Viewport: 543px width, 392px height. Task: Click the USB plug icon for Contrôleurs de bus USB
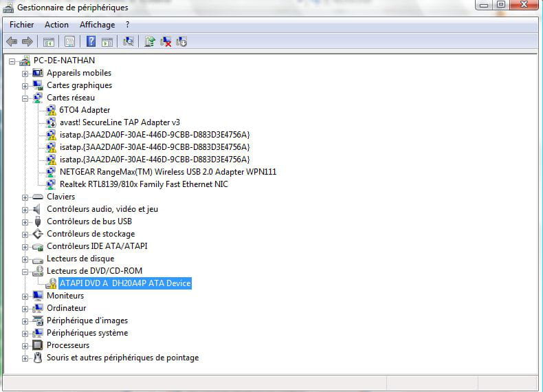point(38,221)
